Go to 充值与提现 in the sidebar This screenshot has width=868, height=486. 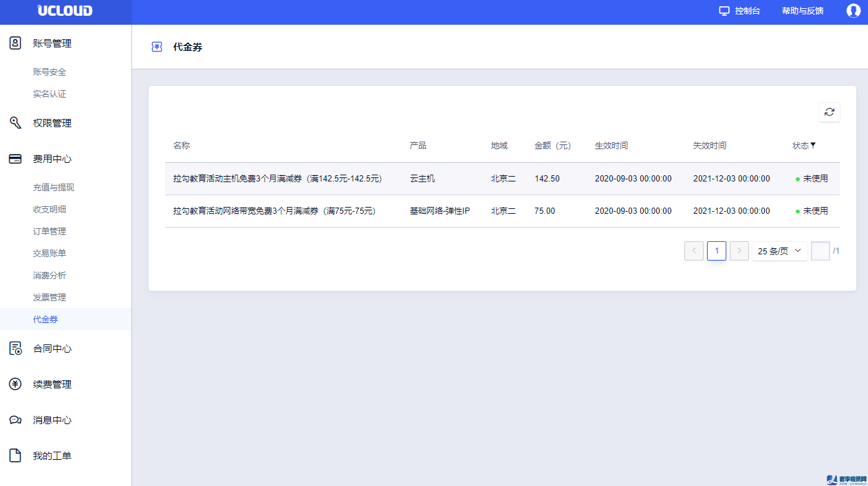pos(54,188)
